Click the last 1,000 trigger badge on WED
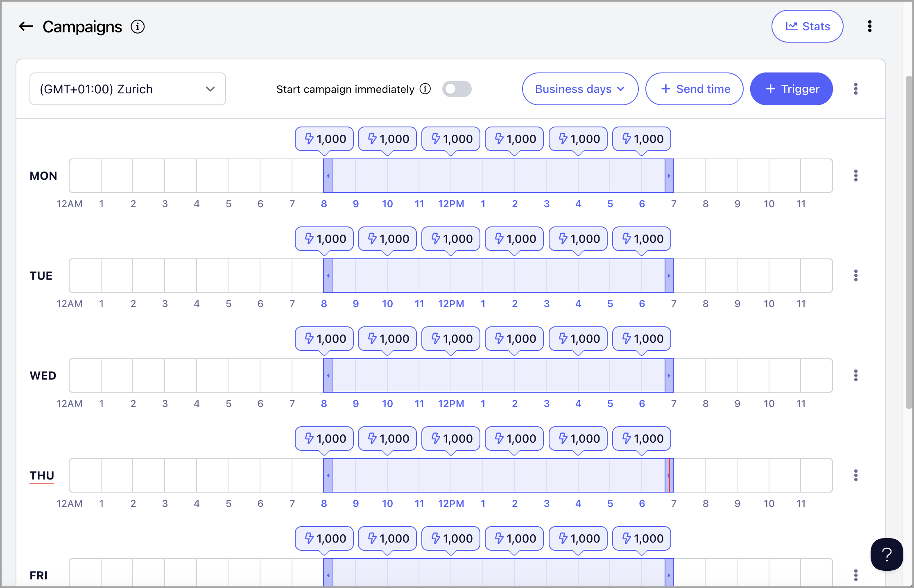This screenshot has height=588, width=914. click(x=642, y=339)
